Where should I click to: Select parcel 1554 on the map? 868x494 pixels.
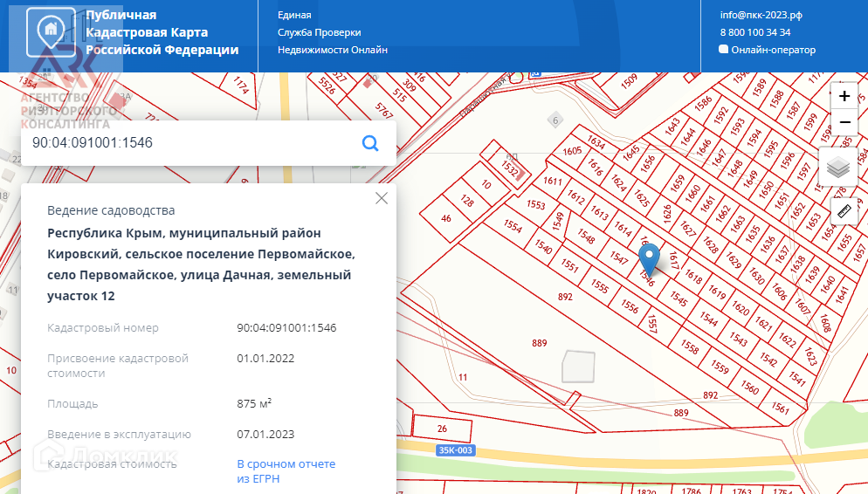(x=512, y=225)
